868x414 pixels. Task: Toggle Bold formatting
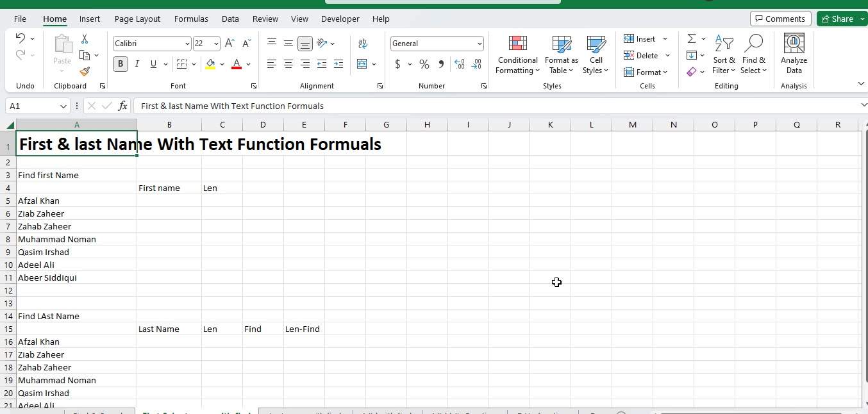pos(120,64)
